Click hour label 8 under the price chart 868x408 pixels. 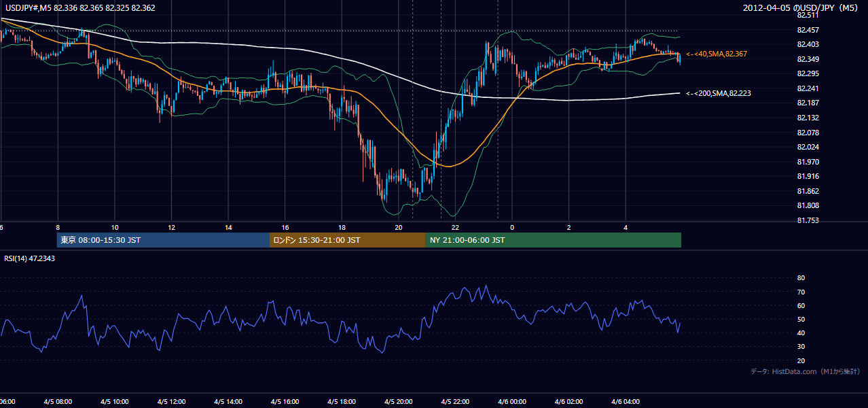[x=58, y=228]
